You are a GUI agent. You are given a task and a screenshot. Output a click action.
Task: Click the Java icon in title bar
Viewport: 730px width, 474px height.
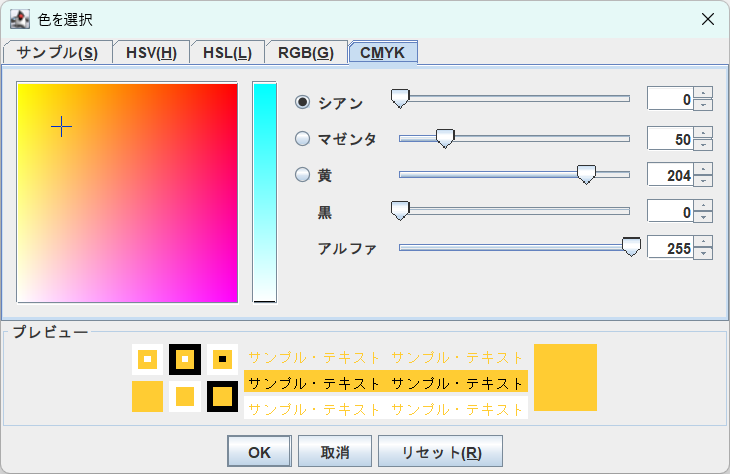(x=20, y=19)
